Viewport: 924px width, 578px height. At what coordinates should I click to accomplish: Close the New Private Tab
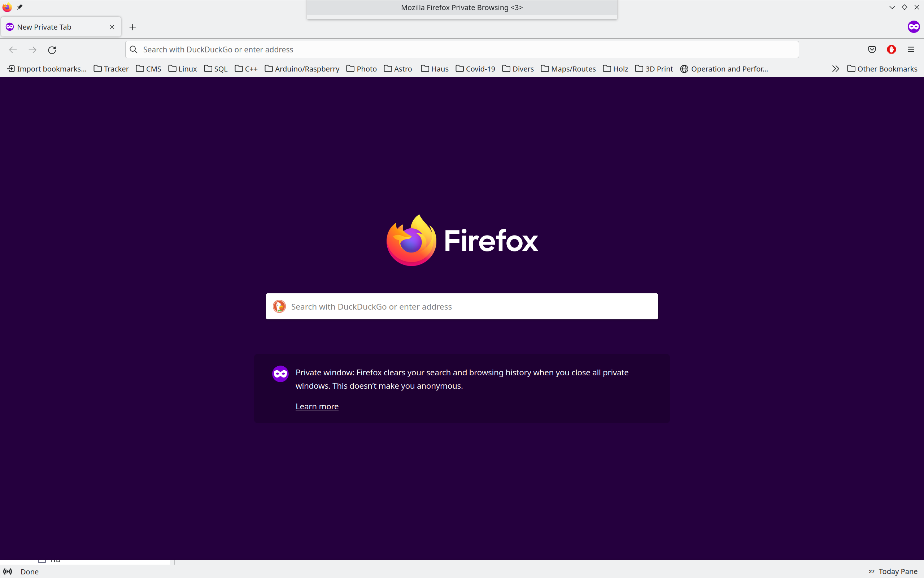112,27
